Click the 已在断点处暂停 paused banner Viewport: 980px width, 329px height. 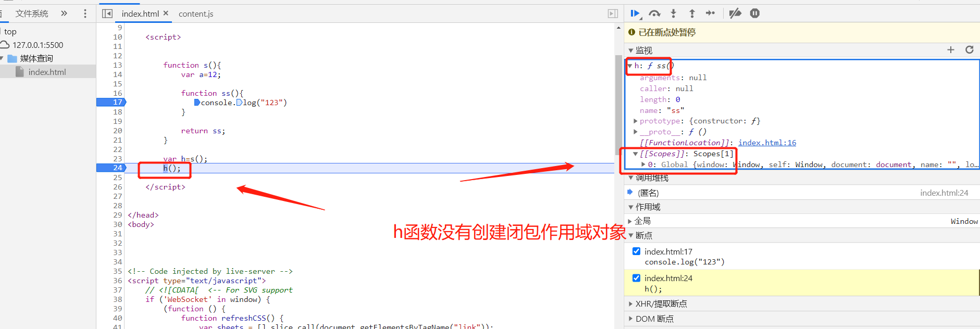point(802,32)
